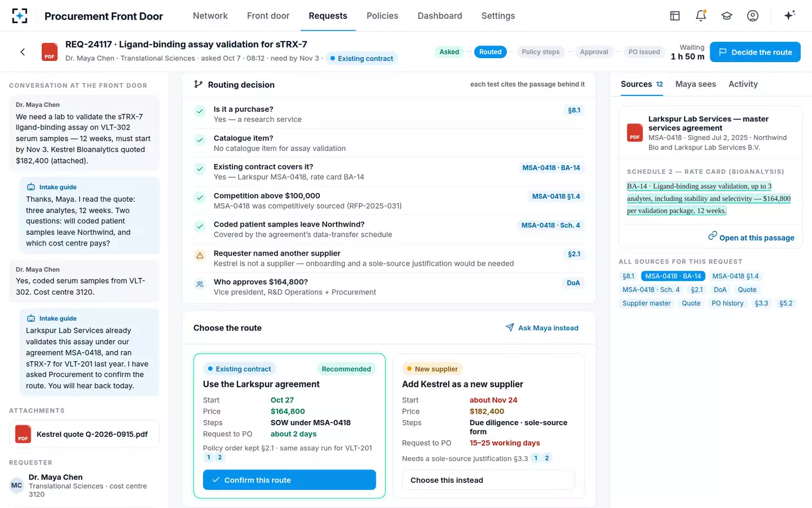The height and width of the screenshot is (508, 812).
Task: Click the Routed status step
Action: [490, 52]
